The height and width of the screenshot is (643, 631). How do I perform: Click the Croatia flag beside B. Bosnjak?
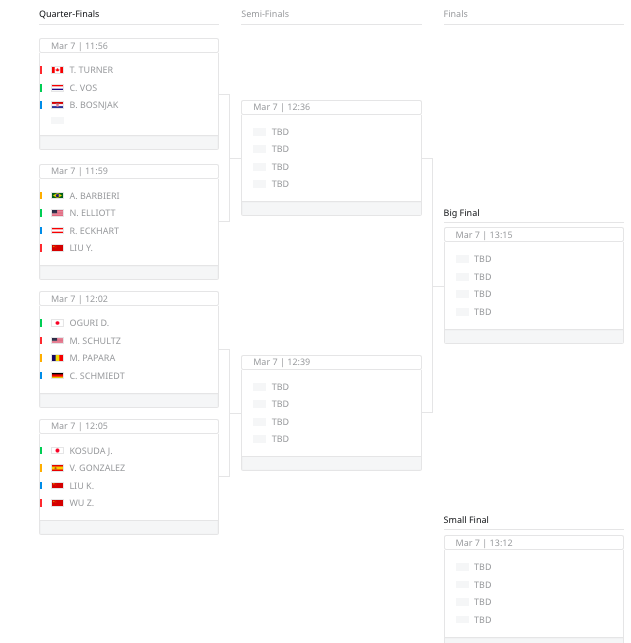coord(57,105)
